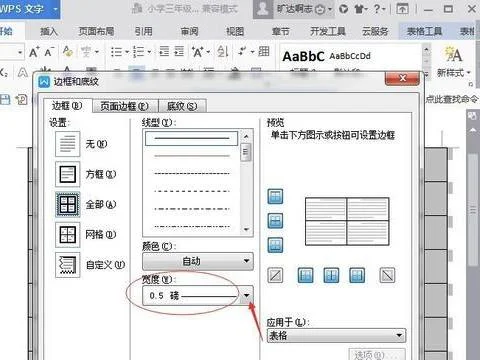Image resolution: width=480 pixels, height=360 pixels.
Task: Select the dash-dot line style in 线型 list
Action: coord(192,209)
